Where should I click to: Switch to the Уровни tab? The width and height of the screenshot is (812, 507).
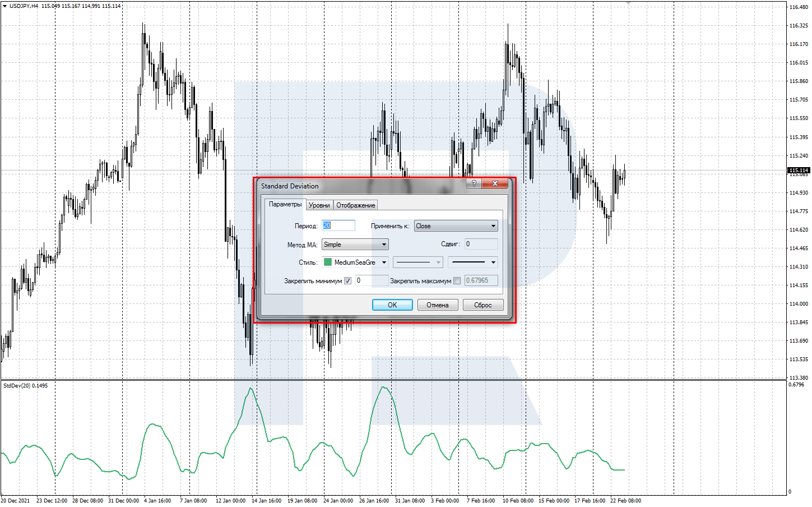tap(319, 205)
